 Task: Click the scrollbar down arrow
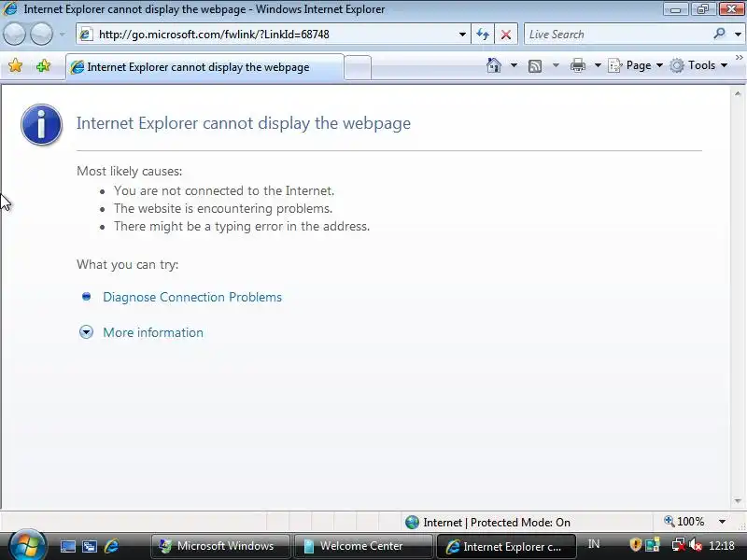coord(738,501)
